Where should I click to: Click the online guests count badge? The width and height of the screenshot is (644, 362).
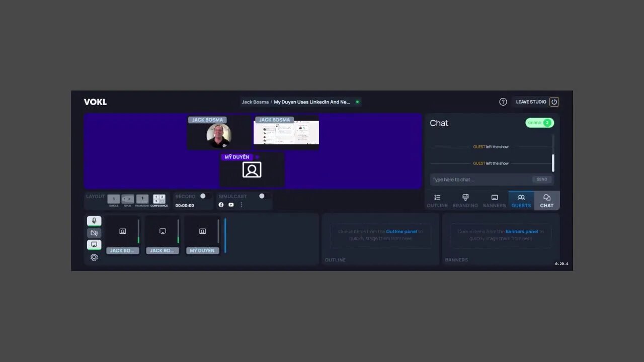pos(539,123)
